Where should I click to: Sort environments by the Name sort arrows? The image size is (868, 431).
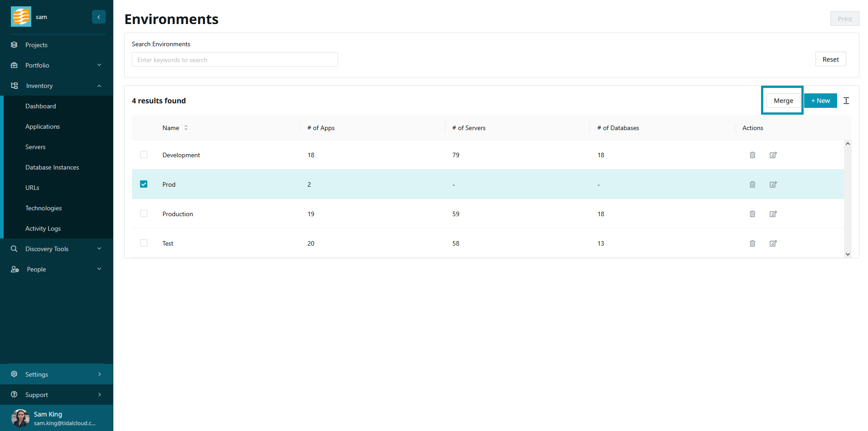pyautogui.click(x=186, y=128)
